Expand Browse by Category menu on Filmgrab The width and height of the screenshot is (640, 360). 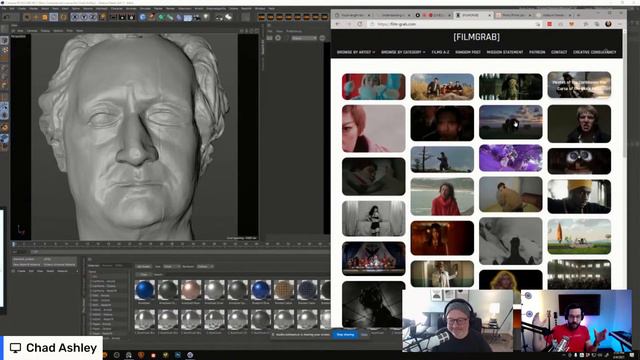(403, 52)
